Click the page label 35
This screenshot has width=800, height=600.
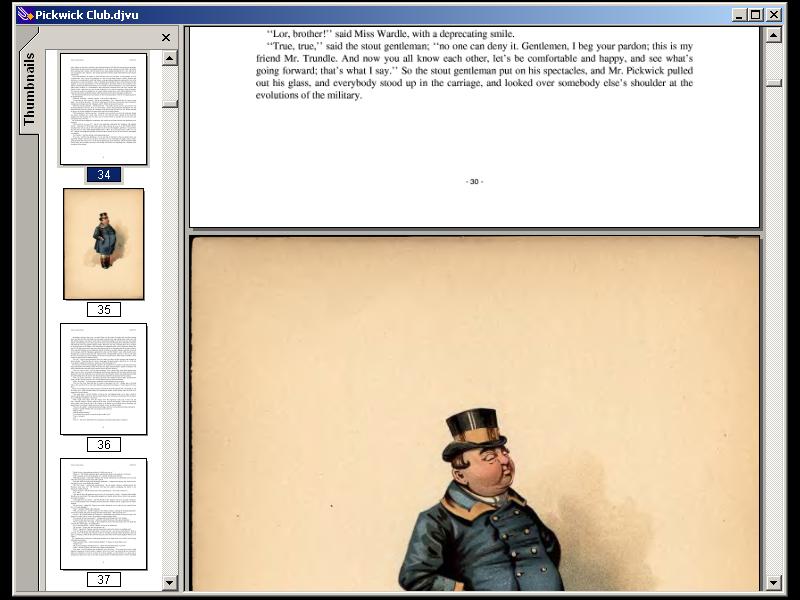click(104, 310)
